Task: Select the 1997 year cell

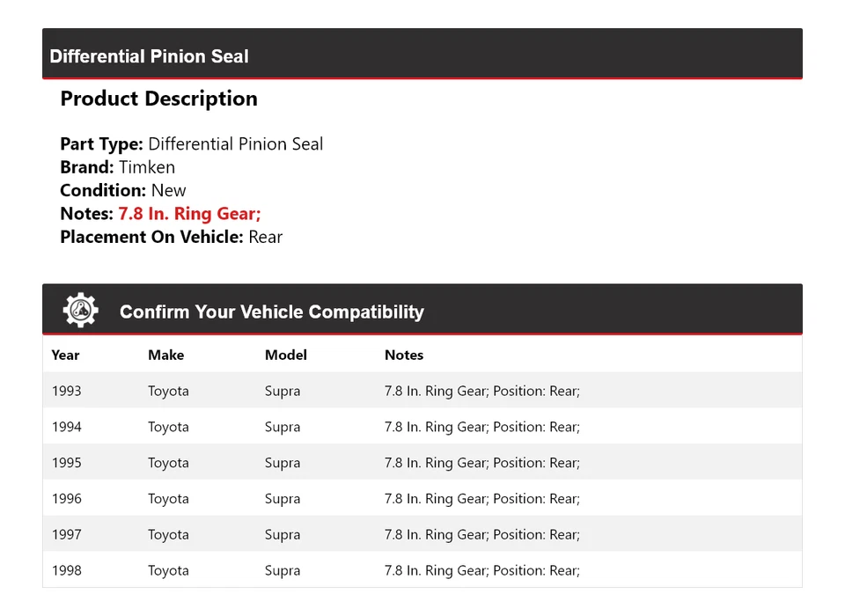Action: 66,535
